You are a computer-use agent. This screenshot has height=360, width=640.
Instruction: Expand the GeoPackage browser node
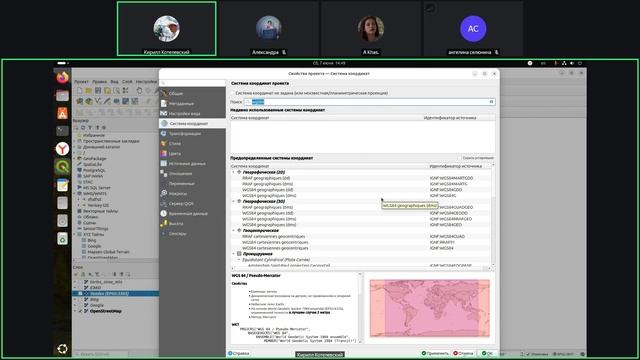pos(75,158)
